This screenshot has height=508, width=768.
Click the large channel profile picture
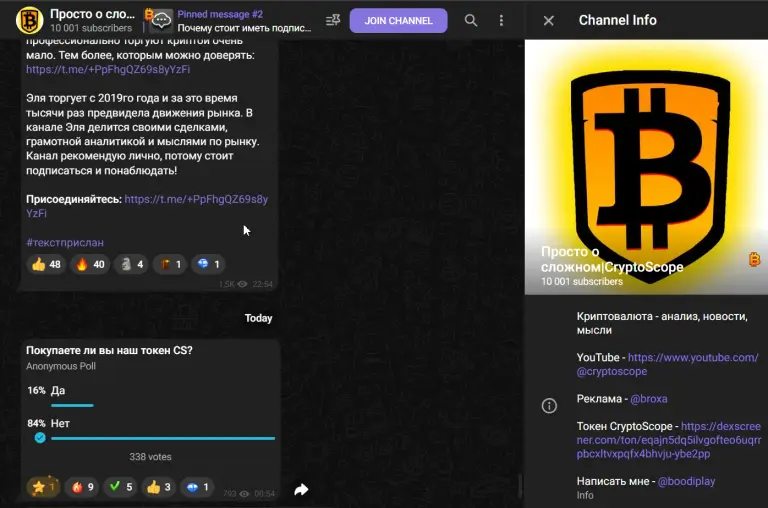click(646, 167)
